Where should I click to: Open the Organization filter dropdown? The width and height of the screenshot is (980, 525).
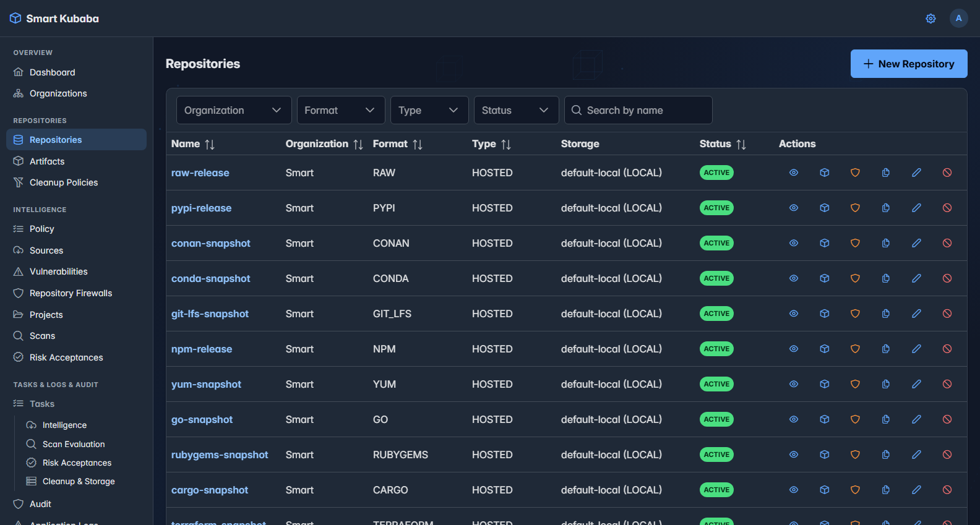coord(234,110)
